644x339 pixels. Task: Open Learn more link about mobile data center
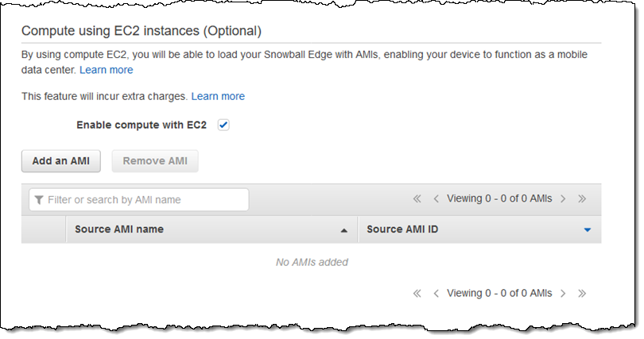tap(106, 70)
